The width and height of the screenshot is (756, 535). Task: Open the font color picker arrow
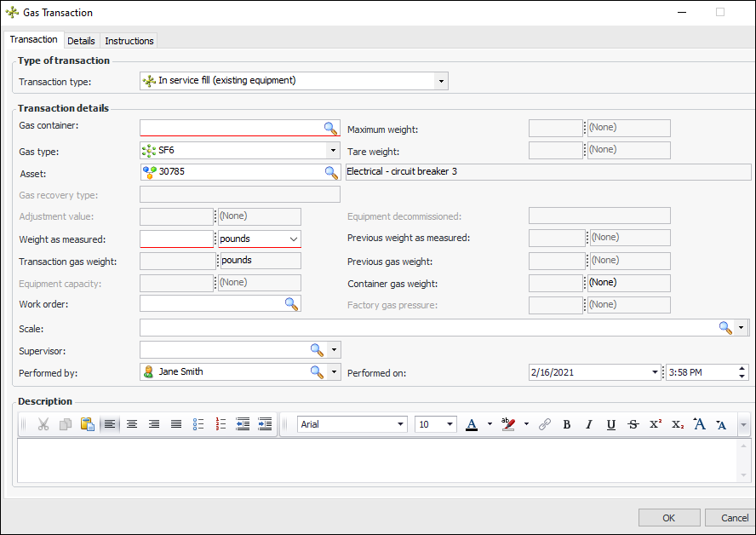[490, 424]
